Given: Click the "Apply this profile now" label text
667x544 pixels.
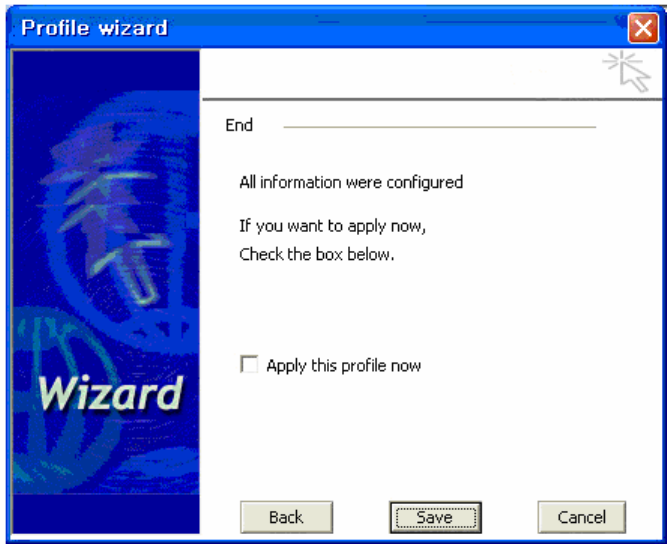Looking at the screenshot, I should click(x=344, y=366).
